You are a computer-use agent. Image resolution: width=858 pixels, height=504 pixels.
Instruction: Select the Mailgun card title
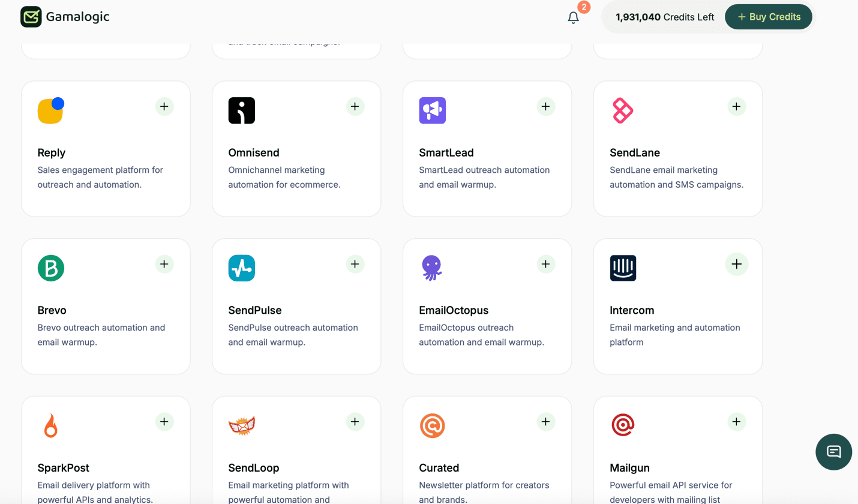coord(630,468)
